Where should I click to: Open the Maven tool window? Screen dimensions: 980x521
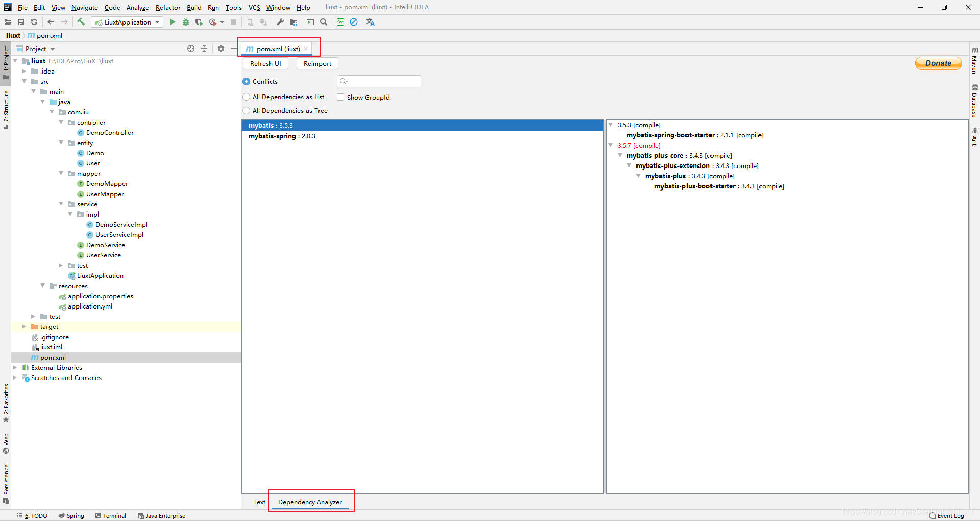pos(974,60)
